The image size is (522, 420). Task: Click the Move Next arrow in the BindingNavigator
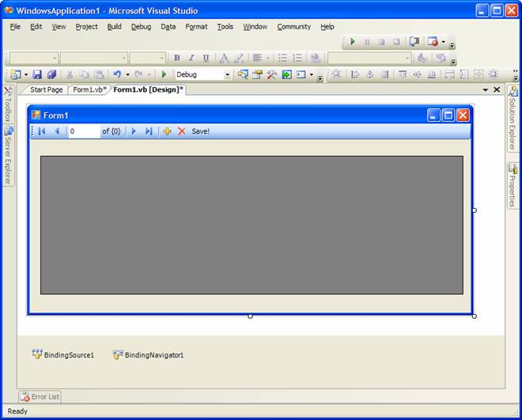tap(134, 131)
